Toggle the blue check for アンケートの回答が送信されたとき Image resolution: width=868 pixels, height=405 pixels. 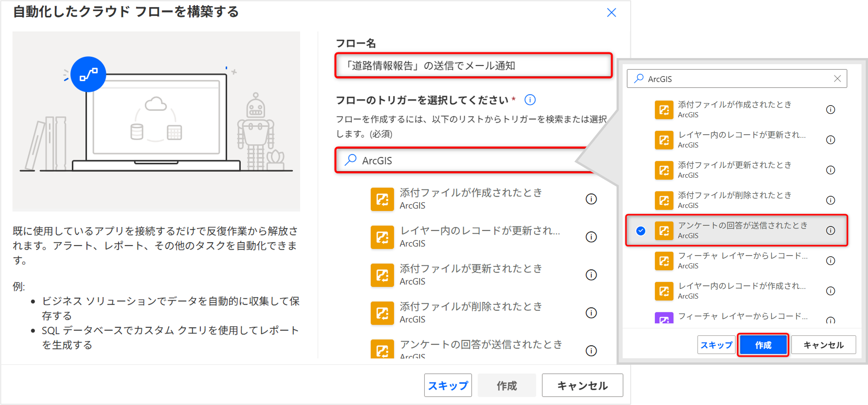[x=640, y=231]
